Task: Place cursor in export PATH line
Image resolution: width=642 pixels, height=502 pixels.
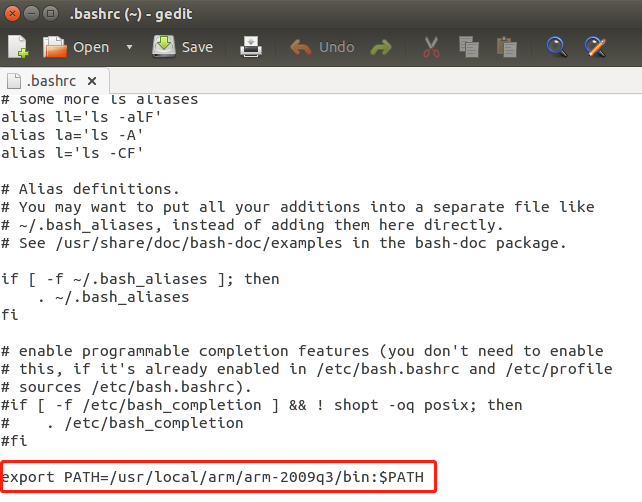Action: click(213, 477)
